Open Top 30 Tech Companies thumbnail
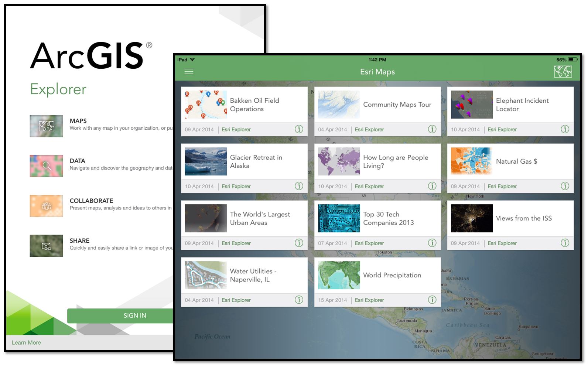 [x=339, y=218]
